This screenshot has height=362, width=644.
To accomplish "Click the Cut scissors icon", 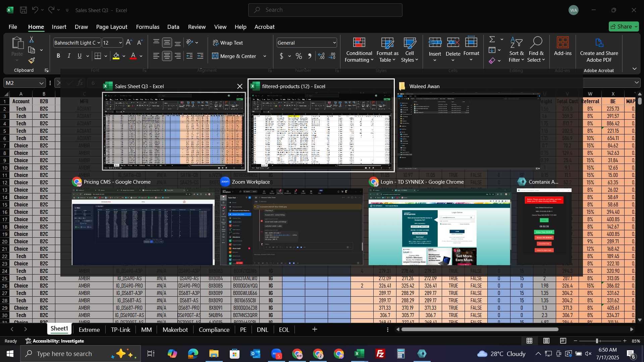I will [32, 40].
